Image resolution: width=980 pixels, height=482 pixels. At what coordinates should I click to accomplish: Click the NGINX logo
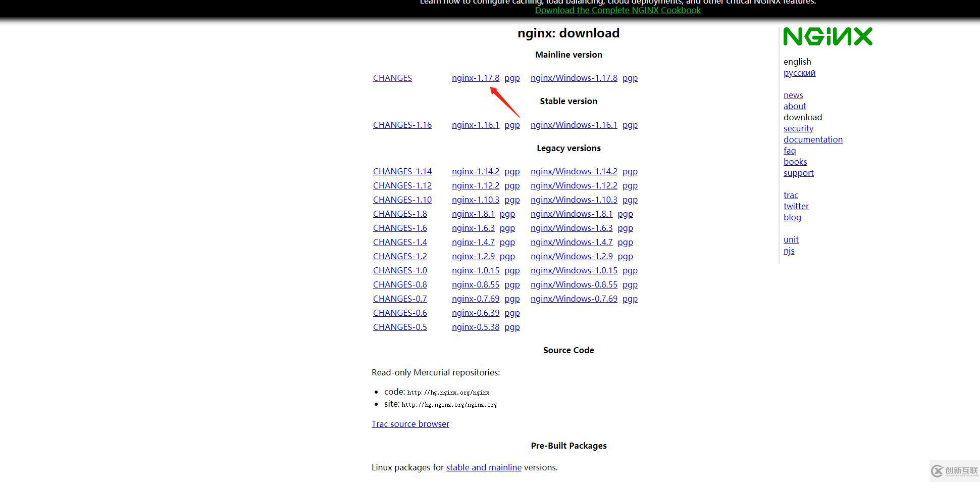(x=828, y=36)
